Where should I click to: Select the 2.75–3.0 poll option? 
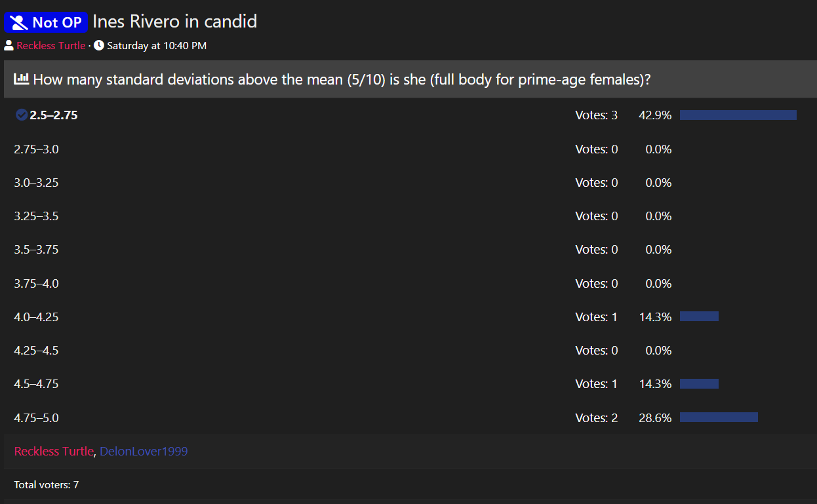(36, 149)
